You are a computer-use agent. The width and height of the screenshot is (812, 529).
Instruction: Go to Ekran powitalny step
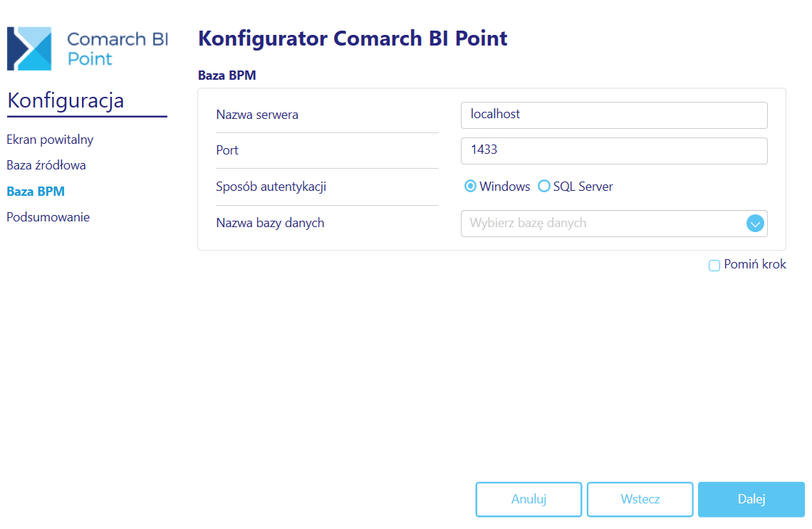pyautogui.click(x=50, y=140)
